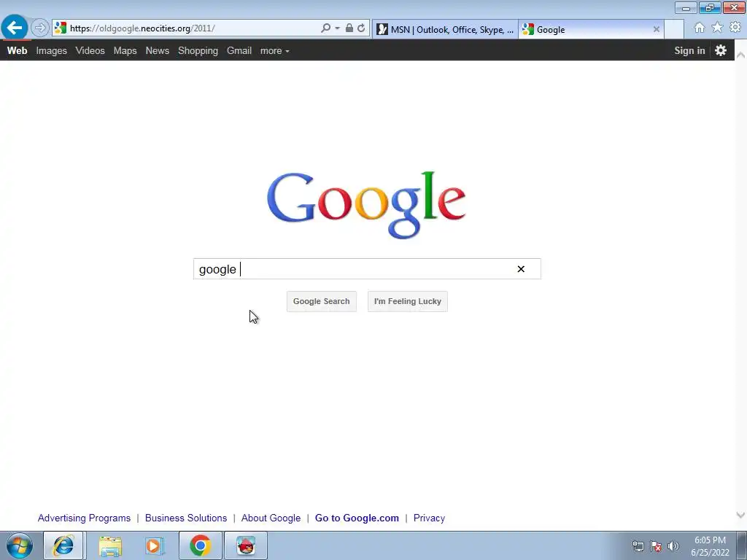Open a new blank tab
This screenshot has width=747, height=560.
point(674,29)
